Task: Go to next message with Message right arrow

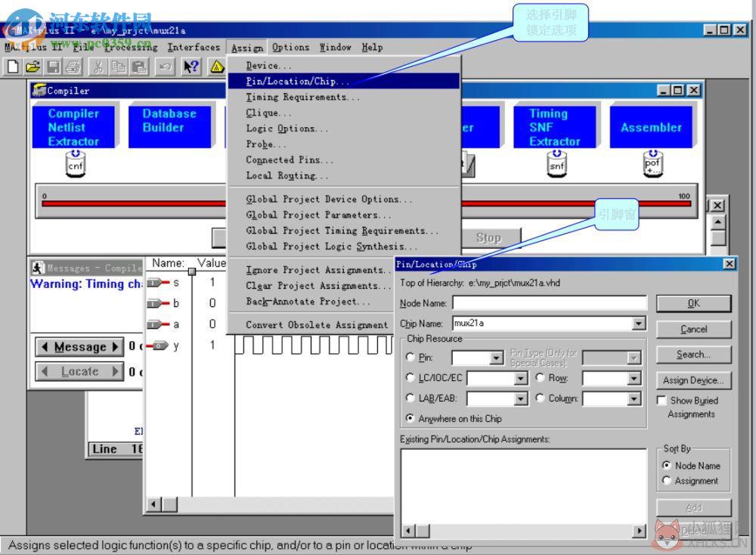Action: coord(115,347)
